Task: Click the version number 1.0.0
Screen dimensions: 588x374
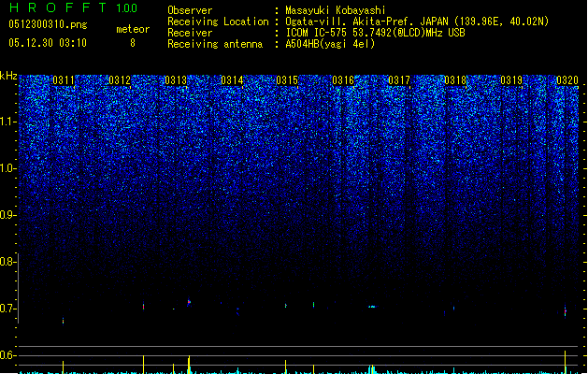Action: point(126,7)
